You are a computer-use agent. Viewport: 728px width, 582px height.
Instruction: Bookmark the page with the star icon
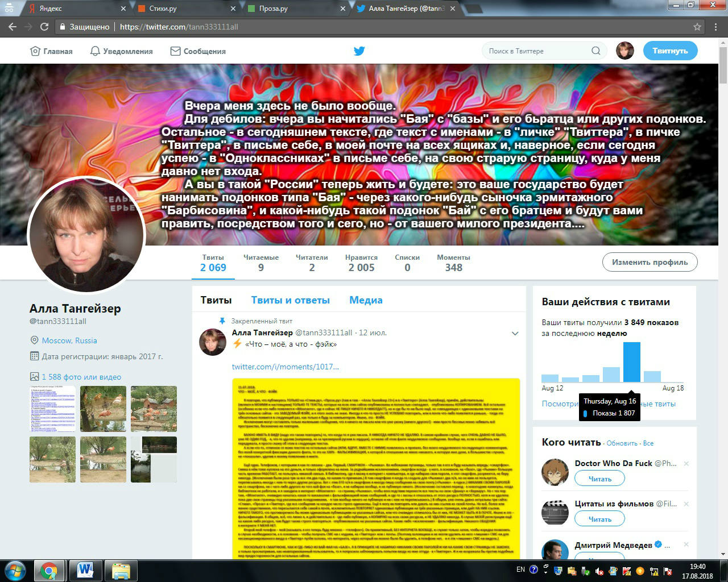(697, 27)
